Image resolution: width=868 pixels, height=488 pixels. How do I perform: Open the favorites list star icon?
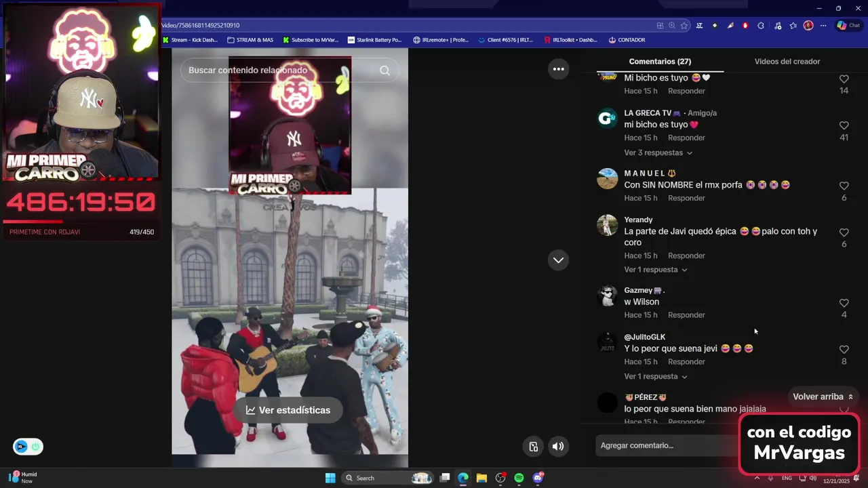click(x=792, y=25)
